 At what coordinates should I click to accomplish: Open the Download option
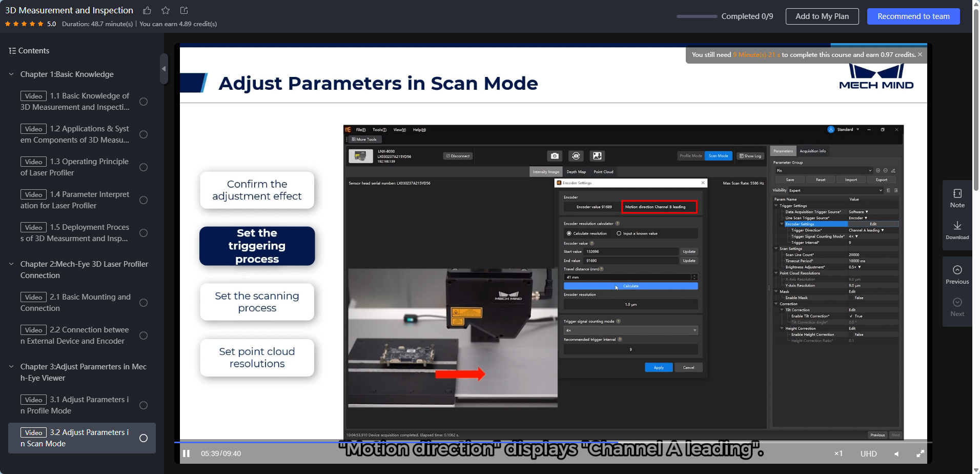pos(957,230)
